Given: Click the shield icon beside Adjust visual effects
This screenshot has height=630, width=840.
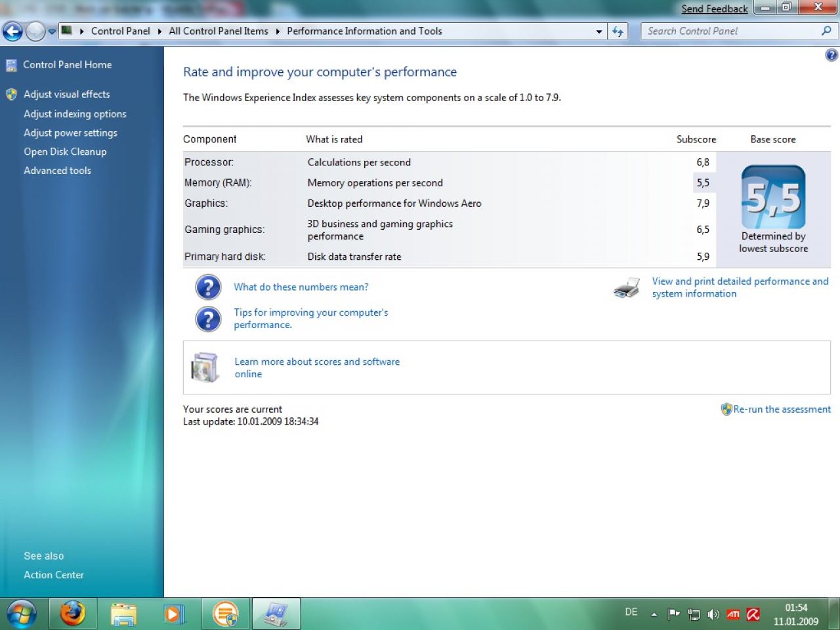Looking at the screenshot, I should tap(11, 94).
